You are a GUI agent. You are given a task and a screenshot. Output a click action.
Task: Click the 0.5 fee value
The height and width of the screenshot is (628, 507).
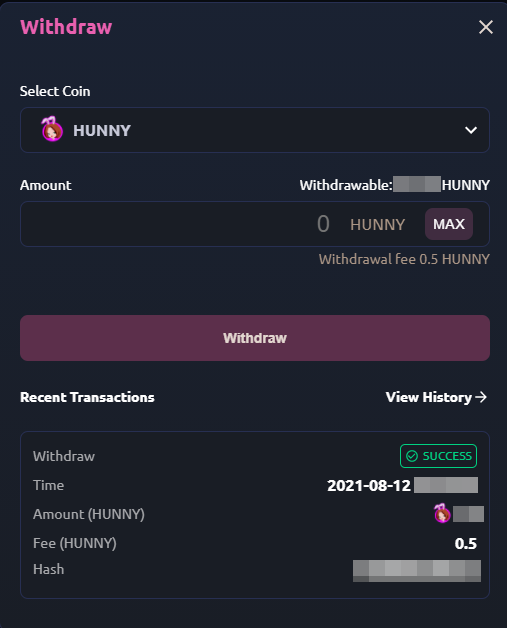(x=466, y=543)
